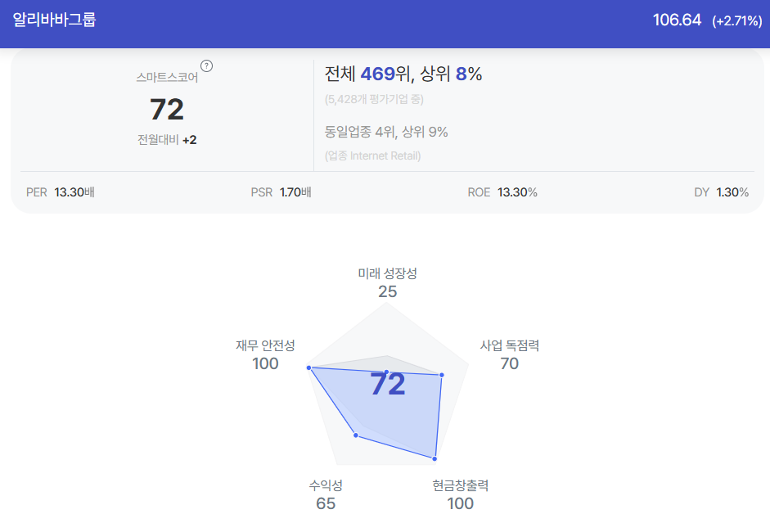Click the PSR 1.70배 metric

[x=281, y=192]
